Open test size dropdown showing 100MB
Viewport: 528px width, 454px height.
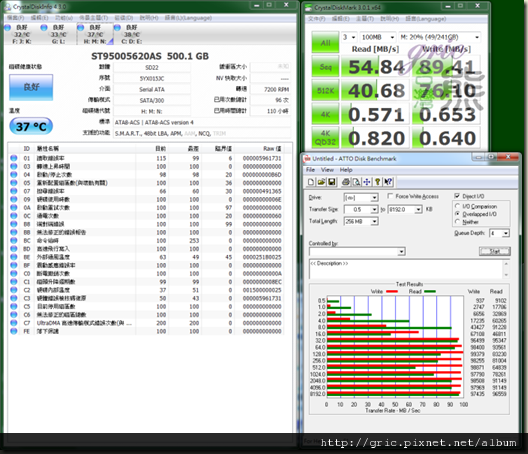[378, 37]
